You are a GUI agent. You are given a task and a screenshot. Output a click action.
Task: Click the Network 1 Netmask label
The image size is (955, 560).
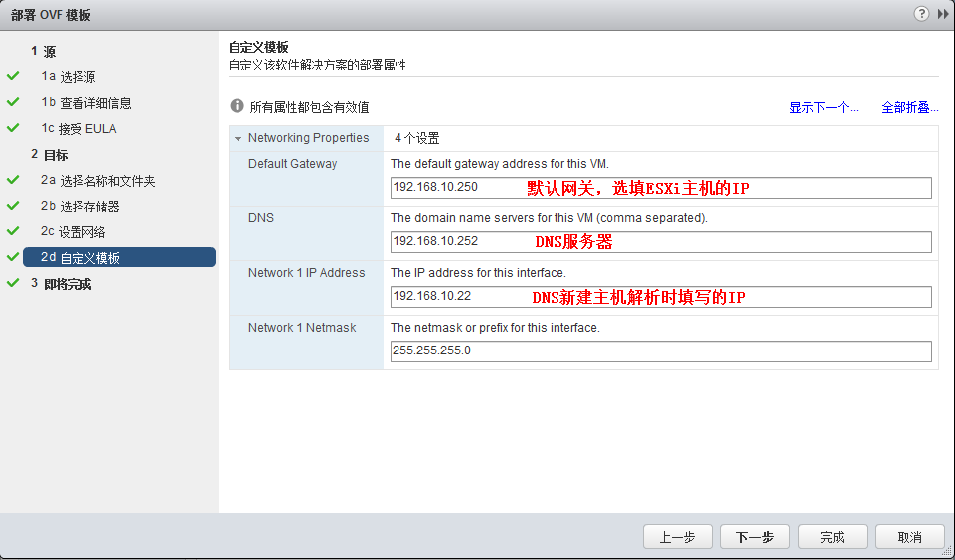302,328
